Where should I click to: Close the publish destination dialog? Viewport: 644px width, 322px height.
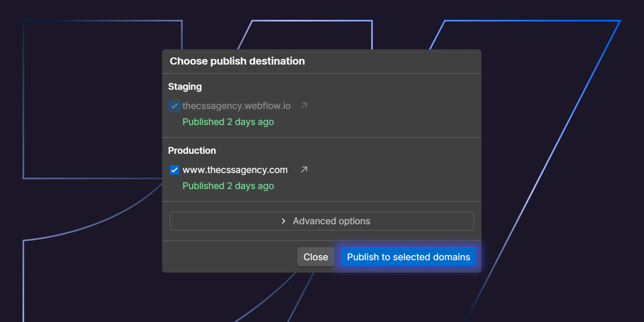click(x=316, y=257)
